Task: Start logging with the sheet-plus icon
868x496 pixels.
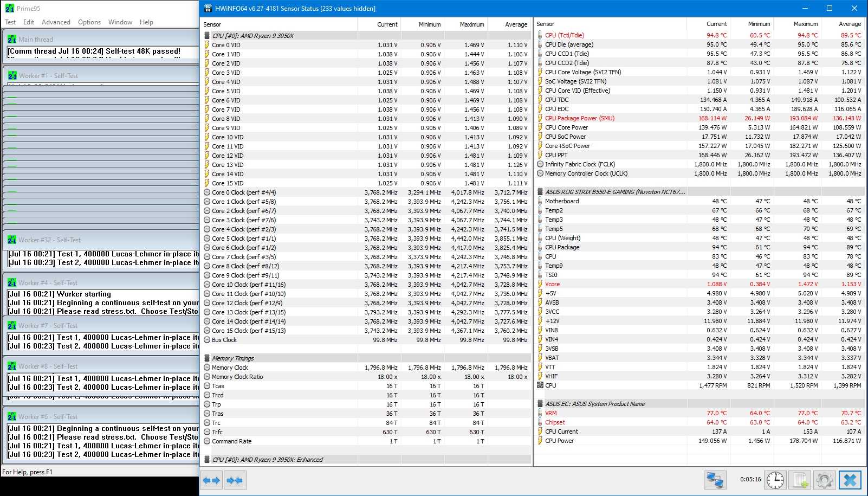Action: click(x=800, y=480)
